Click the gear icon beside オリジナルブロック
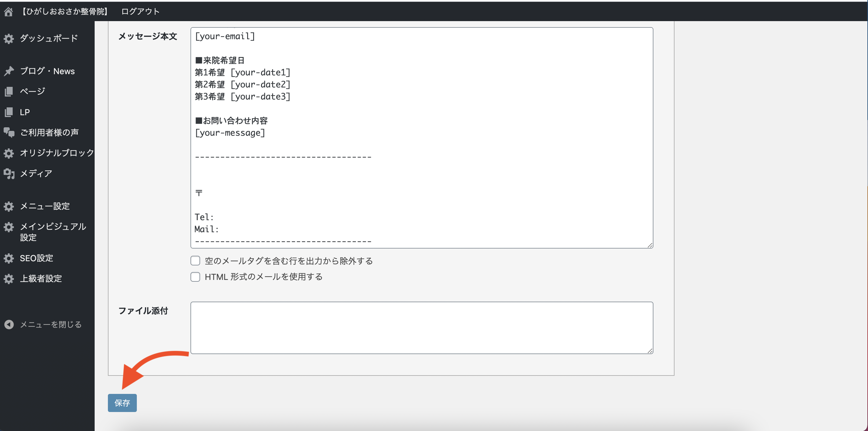The width and height of the screenshot is (868, 431). tap(9, 154)
